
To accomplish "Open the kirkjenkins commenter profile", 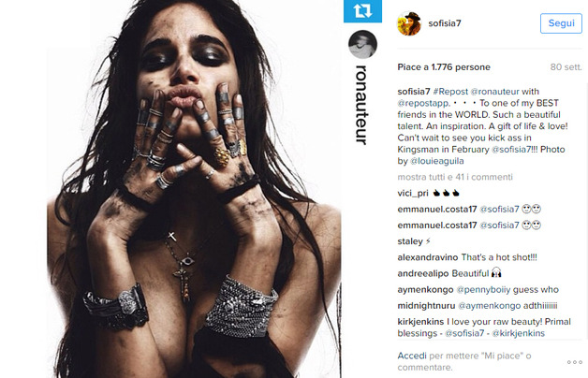I will coord(420,322).
